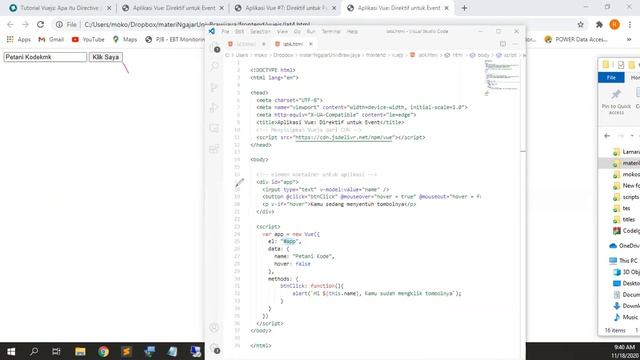Click jsdelivr CDN link in code
Image resolution: width=640 pixels, height=360 pixels.
[343, 138]
